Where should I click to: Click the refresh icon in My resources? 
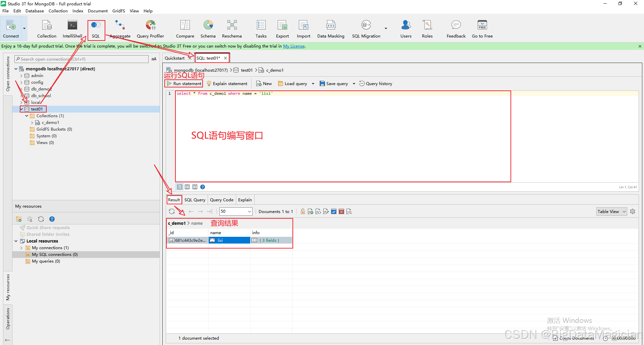pyautogui.click(x=41, y=219)
